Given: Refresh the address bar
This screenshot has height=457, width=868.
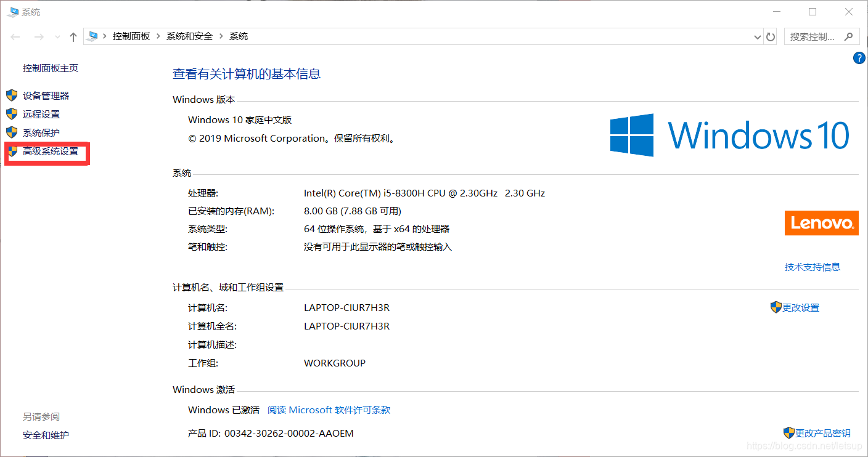Looking at the screenshot, I should click(x=771, y=37).
